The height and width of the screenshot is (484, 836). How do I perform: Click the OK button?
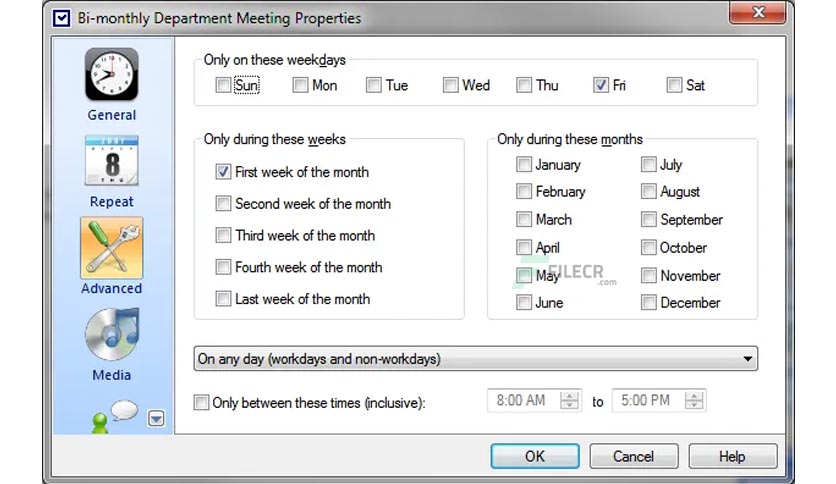coord(535,456)
